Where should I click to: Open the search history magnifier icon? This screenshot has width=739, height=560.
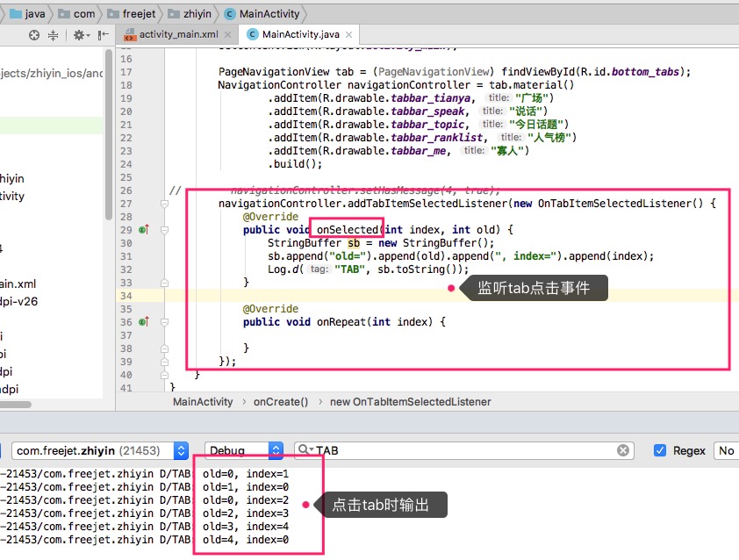[306, 449]
